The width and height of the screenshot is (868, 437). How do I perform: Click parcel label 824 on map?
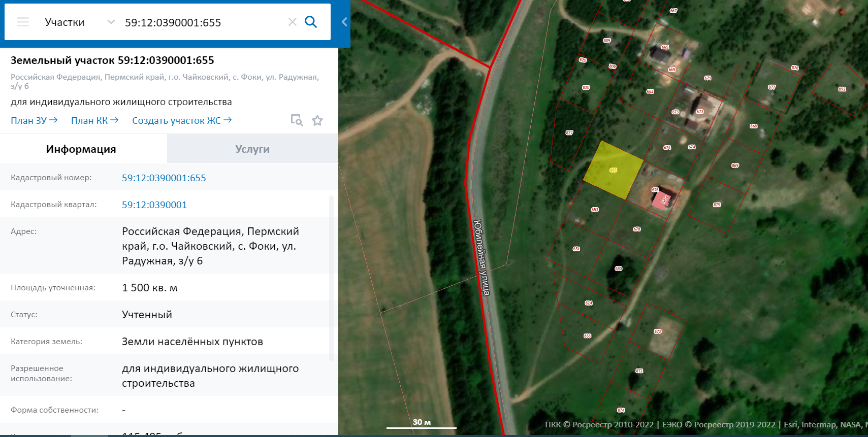(x=589, y=303)
